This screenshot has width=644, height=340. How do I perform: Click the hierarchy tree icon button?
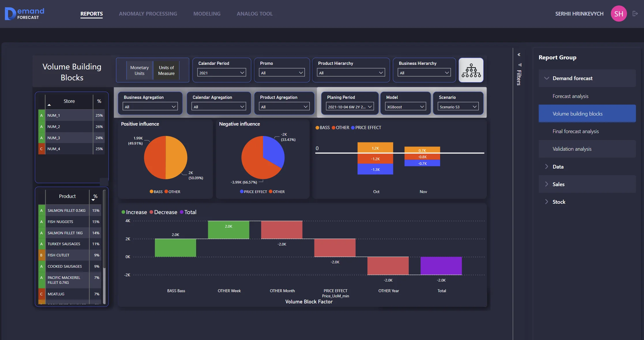471,70
